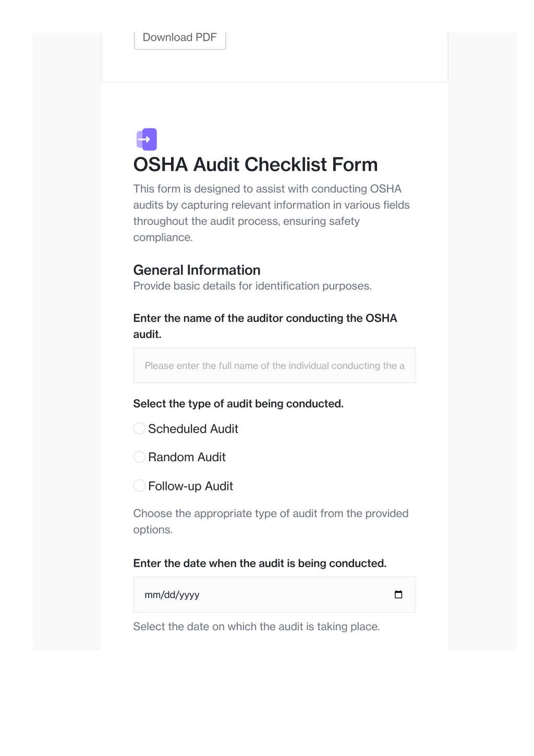Click the mm/dd/yyyy audit date field
534x756 pixels.
274,594
